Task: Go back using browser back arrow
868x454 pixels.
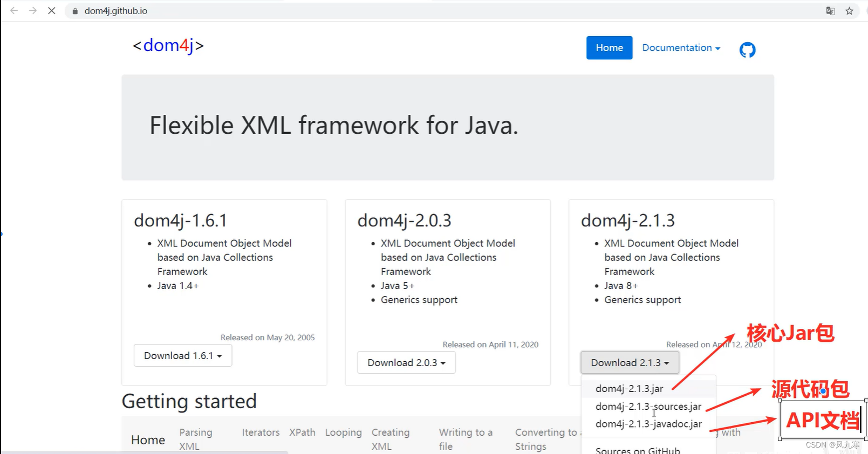Action: (x=14, y=11)
